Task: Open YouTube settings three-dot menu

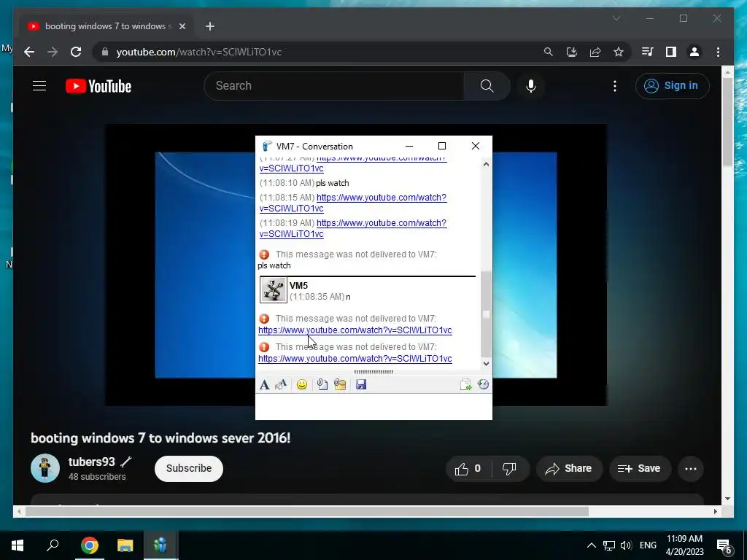Action: [x=615, y=86]
